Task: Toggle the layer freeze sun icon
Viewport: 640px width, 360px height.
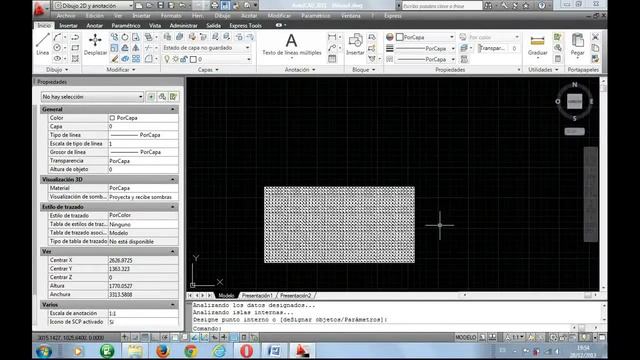Action: coord(176,59)
